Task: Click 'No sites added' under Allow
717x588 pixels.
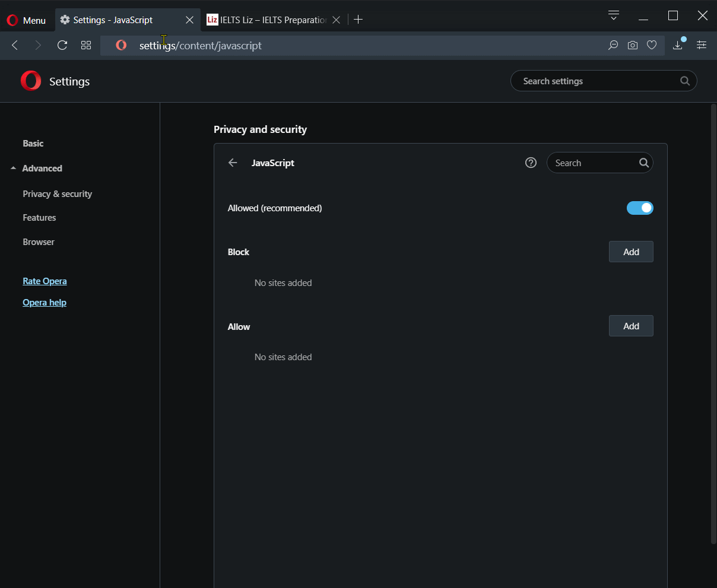Action: coord(283,357)
